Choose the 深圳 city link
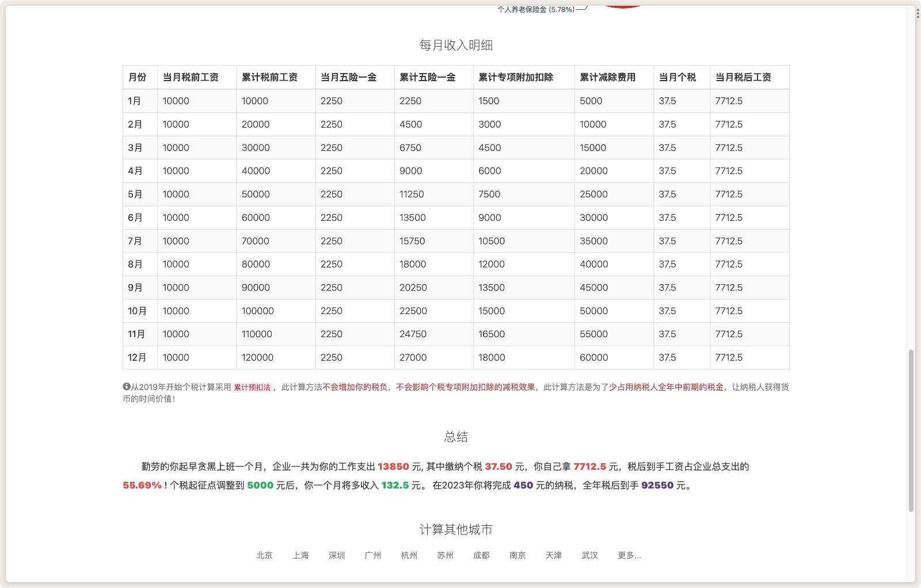This screenshot has height=588, width=921. tap(337, 555)
